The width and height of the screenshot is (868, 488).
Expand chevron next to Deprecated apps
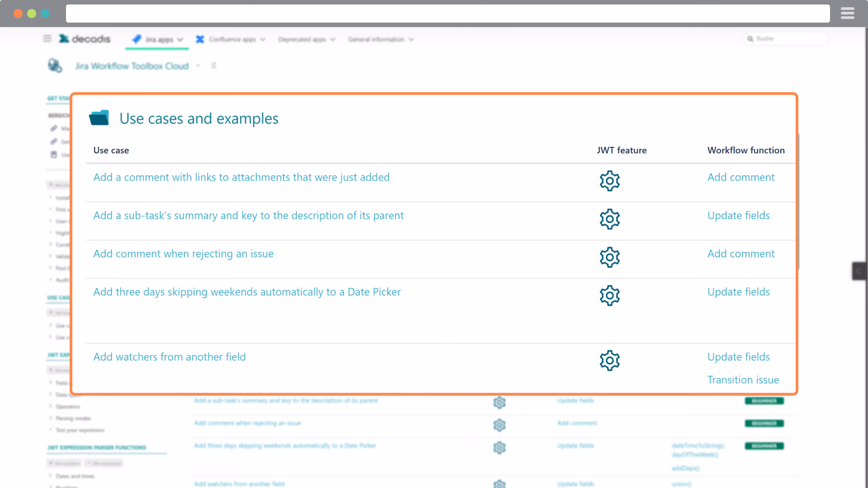(x=333, y=39)
